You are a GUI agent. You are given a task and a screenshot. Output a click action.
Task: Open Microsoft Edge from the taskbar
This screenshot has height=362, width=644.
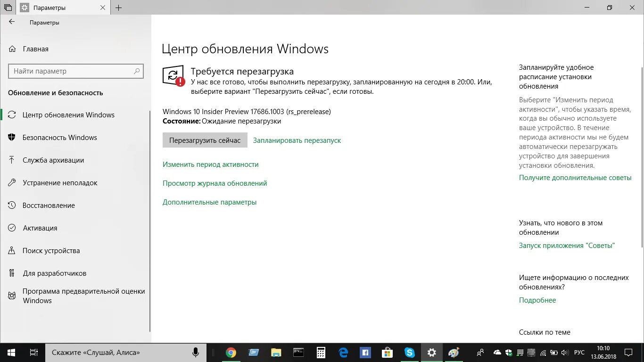(344, 353)
